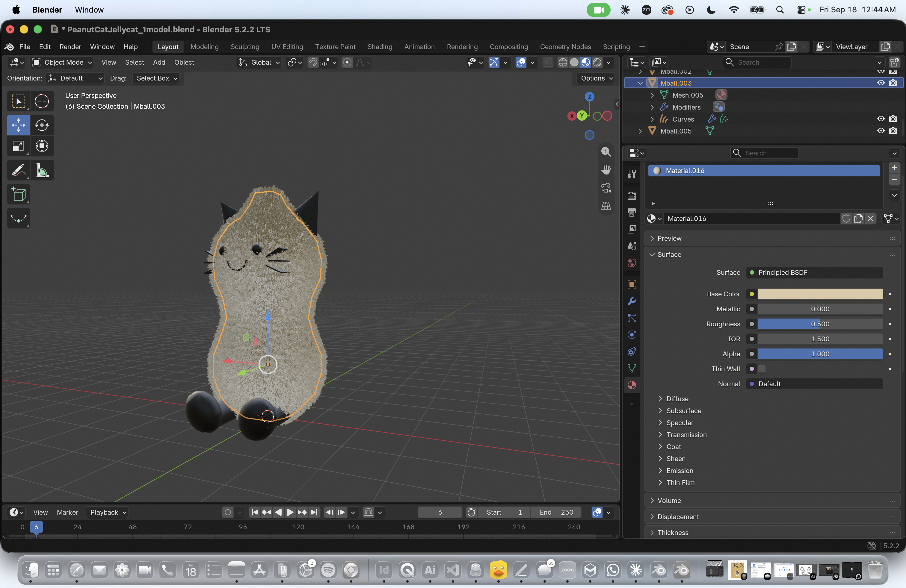The image size is (906, 588).
Task: Open the Playback dropdown in timeline
Action: (x=107, y=512)
